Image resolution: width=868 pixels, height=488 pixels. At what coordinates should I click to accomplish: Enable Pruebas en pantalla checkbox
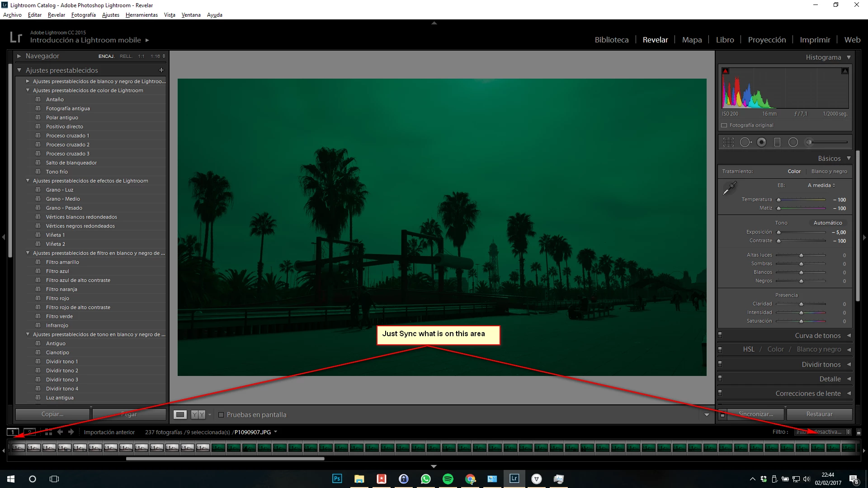(x=221, y=415)
